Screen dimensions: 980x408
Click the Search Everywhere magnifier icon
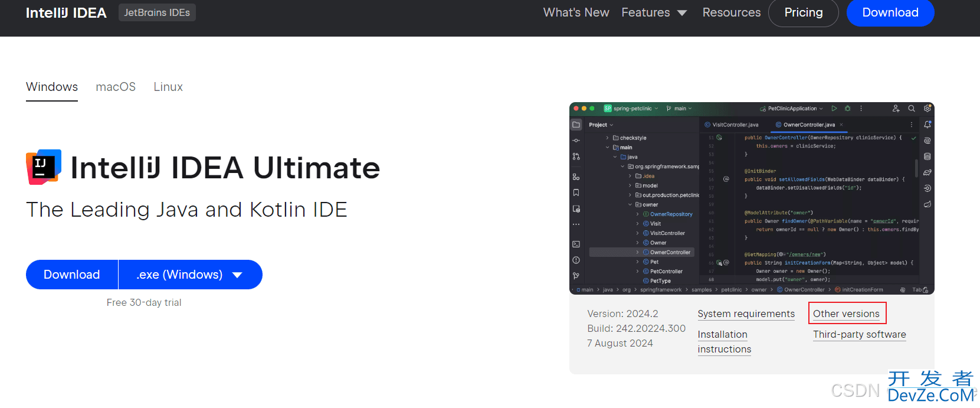click(x=912, y=109)
